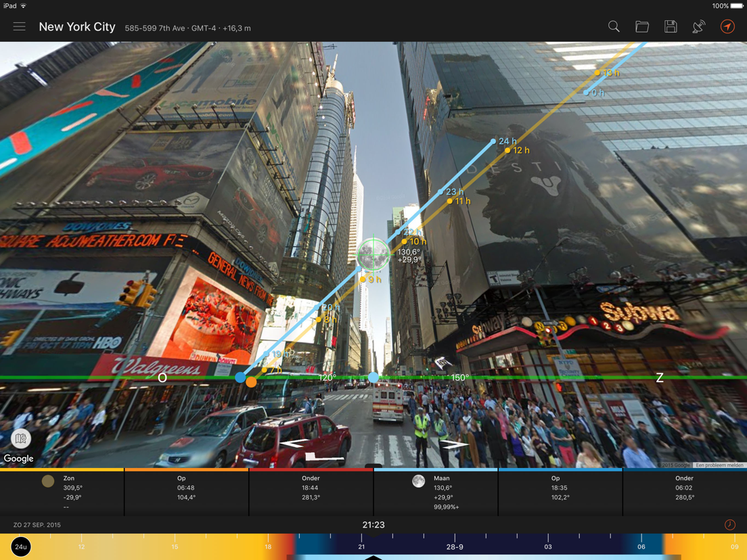This screenshot has width=747, height=560.
Task: Tap the Google logo link
Action: coord(18,459)
